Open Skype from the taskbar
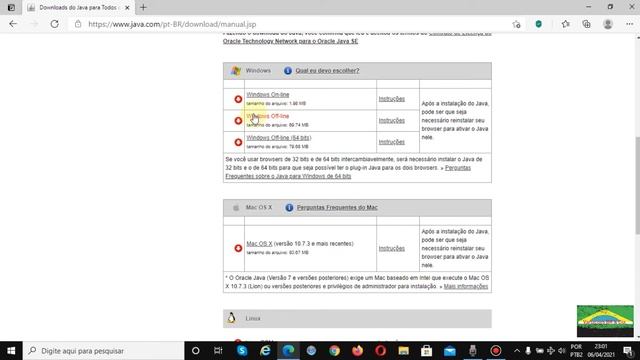The image size is (640, 360). (x=242, y=351)
